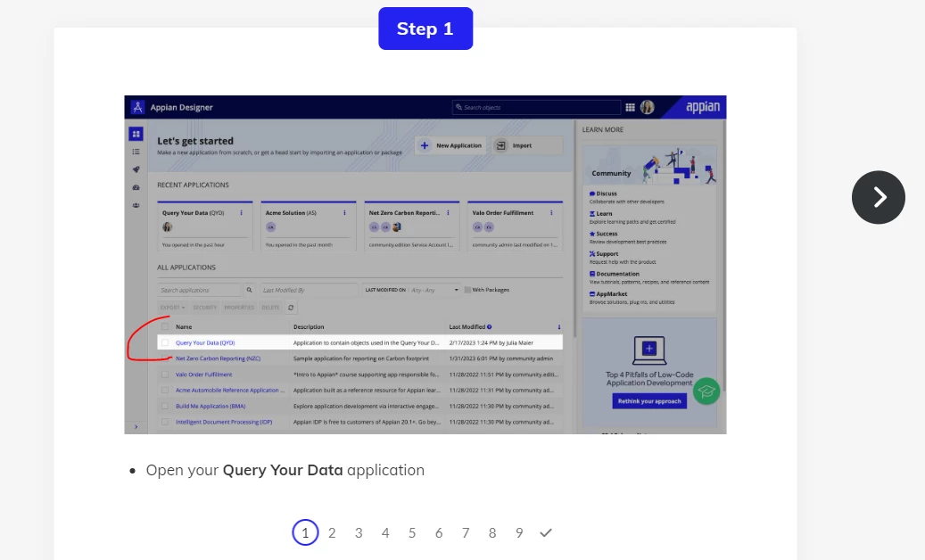The width and height of the screenshot is (925, 560).
Task: Click the New Application button
Action: [450, 145]
